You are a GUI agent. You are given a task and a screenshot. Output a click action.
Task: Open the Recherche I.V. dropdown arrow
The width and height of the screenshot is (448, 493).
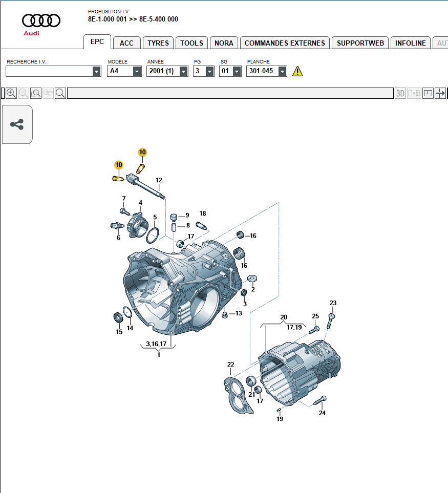click(x=97, y=72)
